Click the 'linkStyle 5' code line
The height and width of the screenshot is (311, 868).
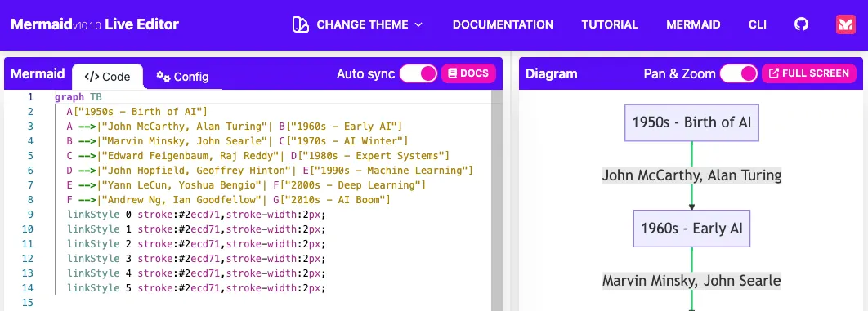pos(196,288)
